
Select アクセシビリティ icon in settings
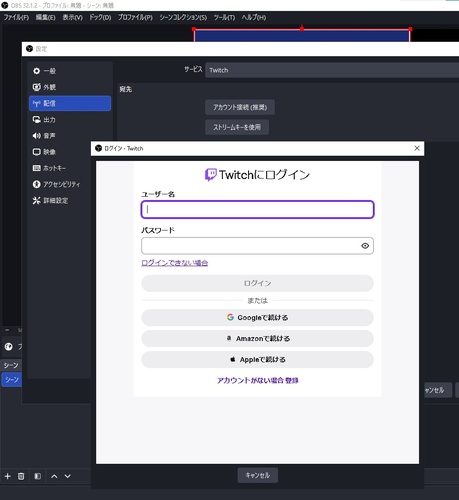tap(36, 184)
